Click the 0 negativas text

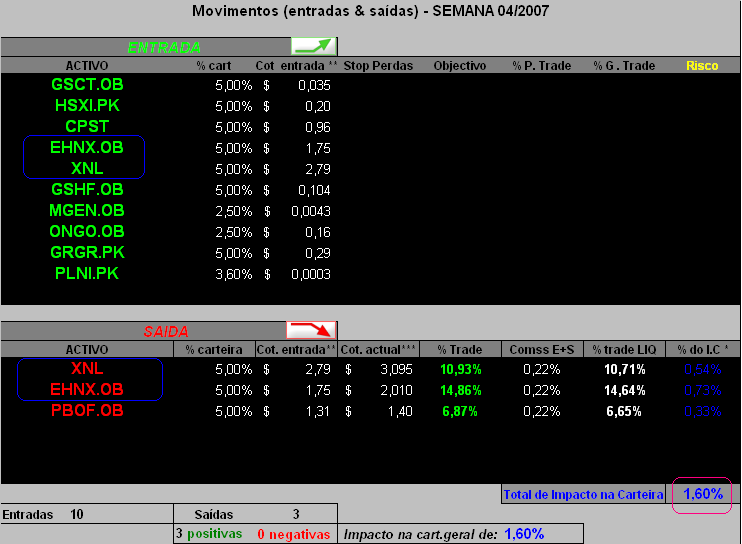293,534
